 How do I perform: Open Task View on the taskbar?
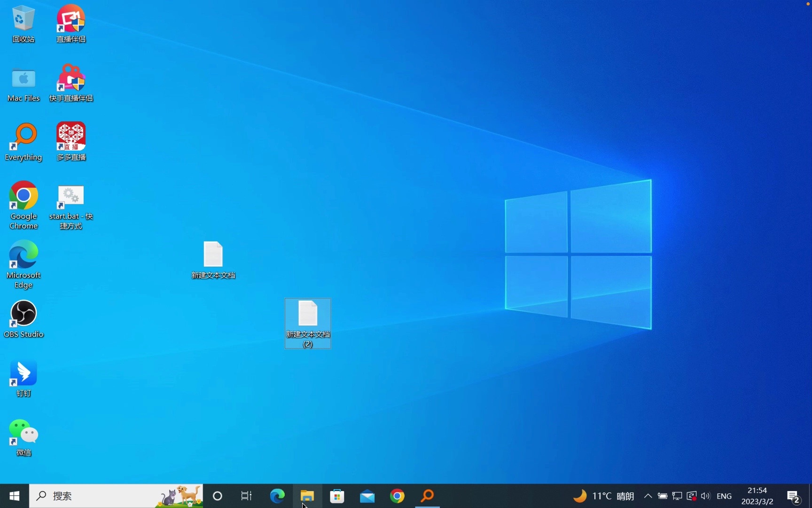point(246,496)
